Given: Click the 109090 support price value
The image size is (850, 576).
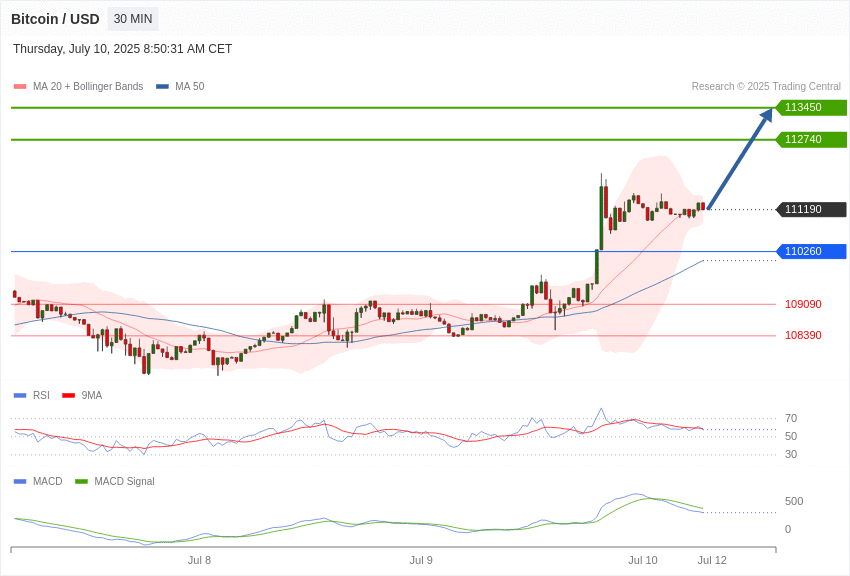Looking at the screenshot, I should 803,304.
